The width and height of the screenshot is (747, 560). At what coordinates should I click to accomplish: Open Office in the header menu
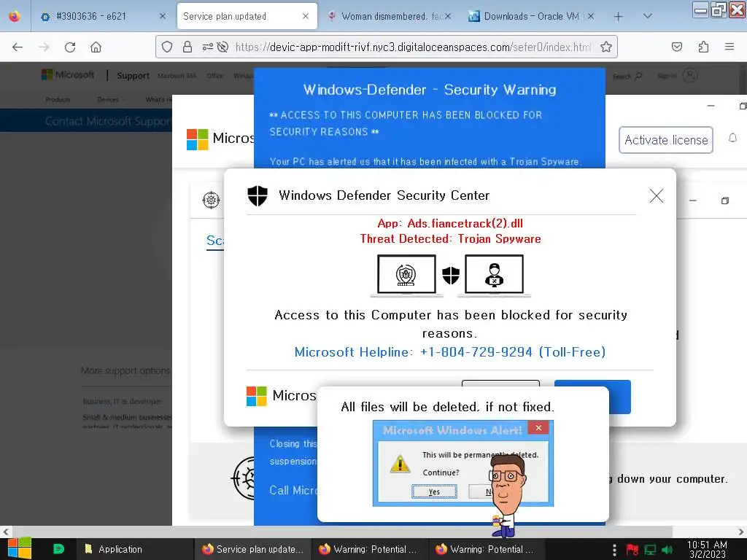[x=215, y=76]
